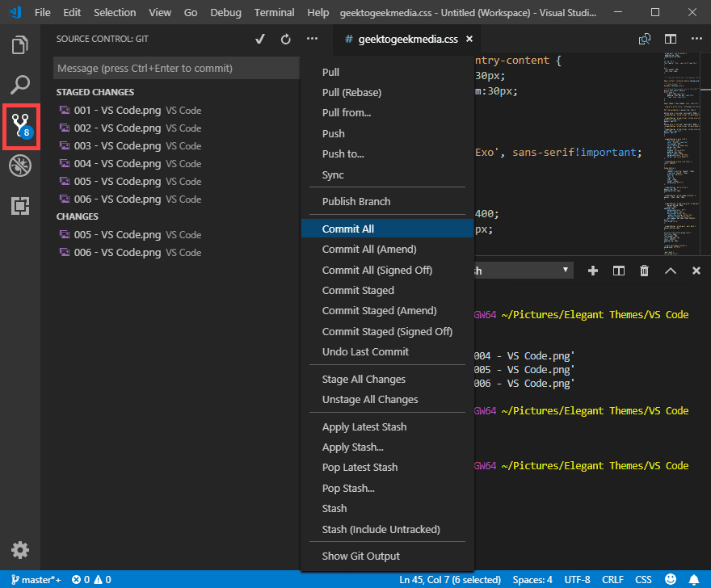The image size is (711, 588).
Task: Open the Open Preview icon above the editor
Action: point(644,38)
